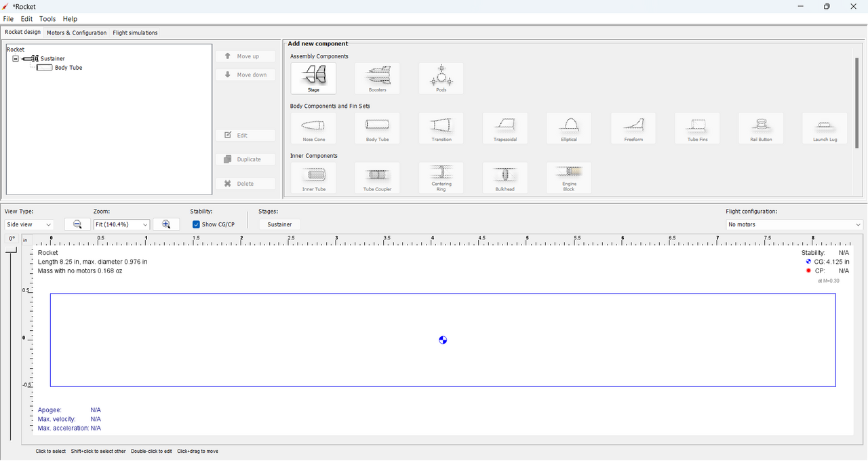Viewport: 868px width, 461px height.
Task: Add a Centering Ring component
Action: point(441,178)
